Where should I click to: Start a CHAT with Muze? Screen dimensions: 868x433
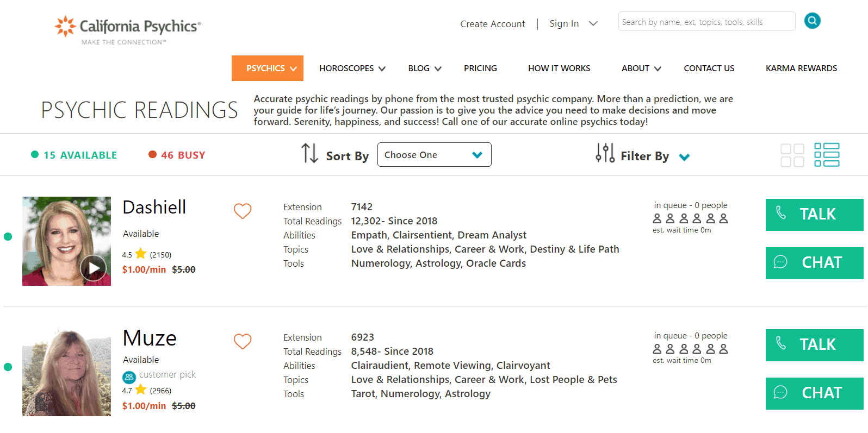click(x=814, y=393)
